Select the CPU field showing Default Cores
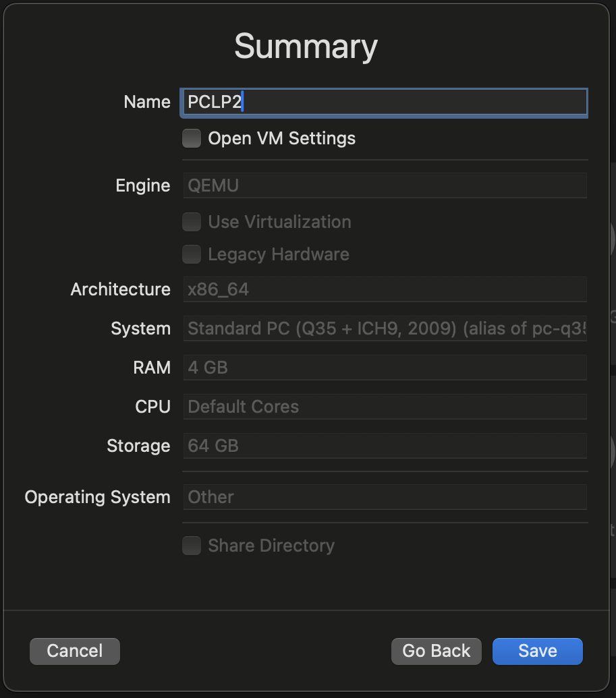The image size is (616, 698). [x=385, y=407]
